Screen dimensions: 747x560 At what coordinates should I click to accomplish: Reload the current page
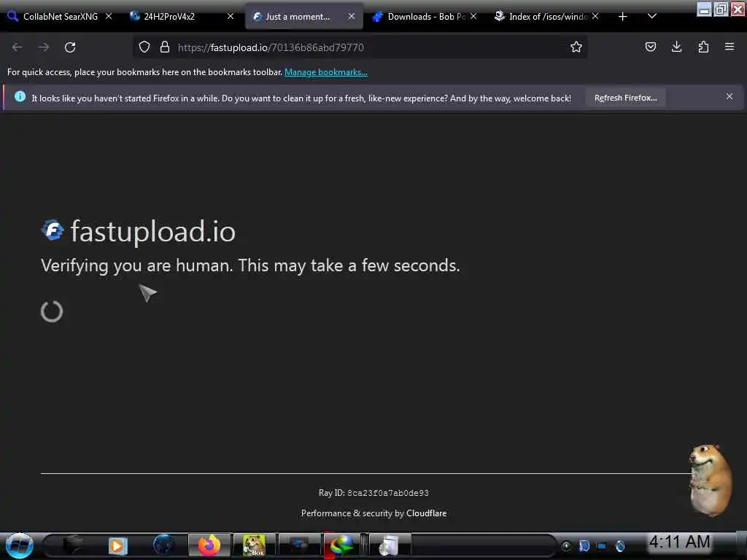point(70,47)
